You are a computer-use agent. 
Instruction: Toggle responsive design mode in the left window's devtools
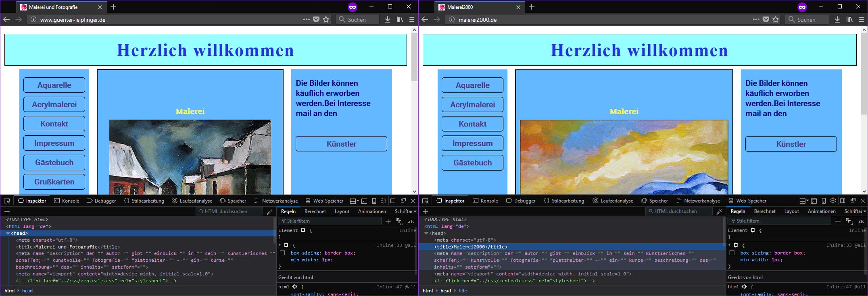tap(374, 201)
